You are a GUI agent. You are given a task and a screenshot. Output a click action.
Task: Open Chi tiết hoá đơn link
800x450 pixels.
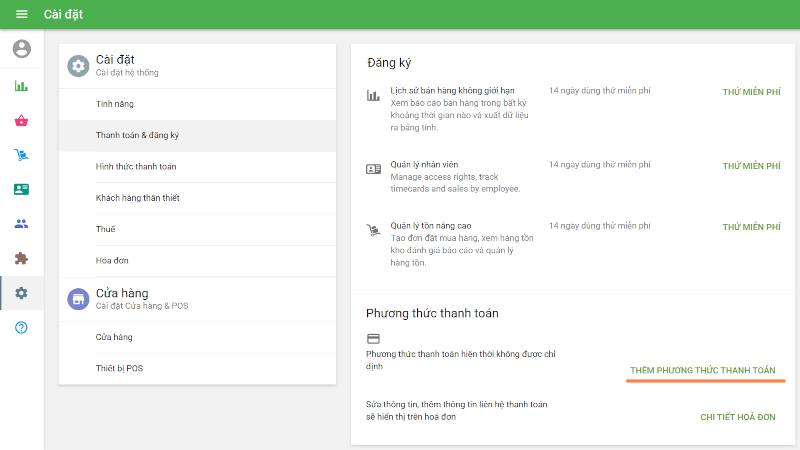click(x=738, y=416)
